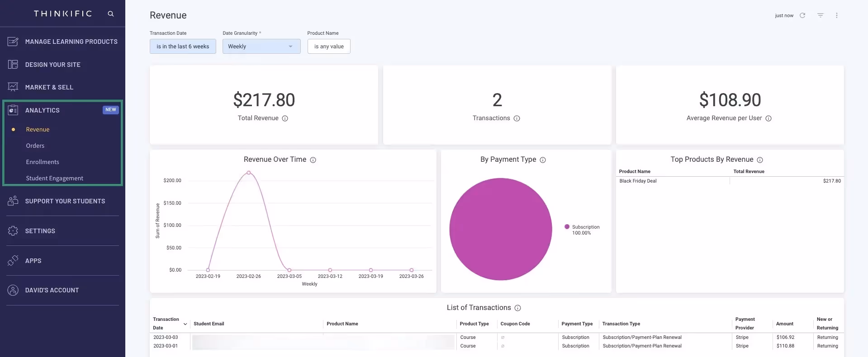Viewport: 868px width, 357px height.
Task: Open the three-dot dashboard actions menu
Action: tap(837, 15)
